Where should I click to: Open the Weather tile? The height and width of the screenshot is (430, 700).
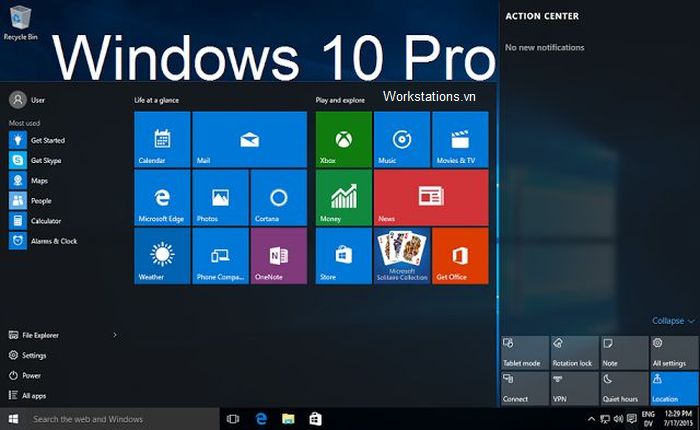coord(162,256)
